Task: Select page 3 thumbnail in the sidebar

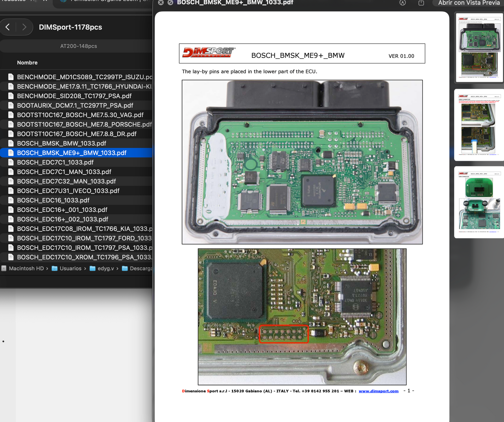Action: 479,202
